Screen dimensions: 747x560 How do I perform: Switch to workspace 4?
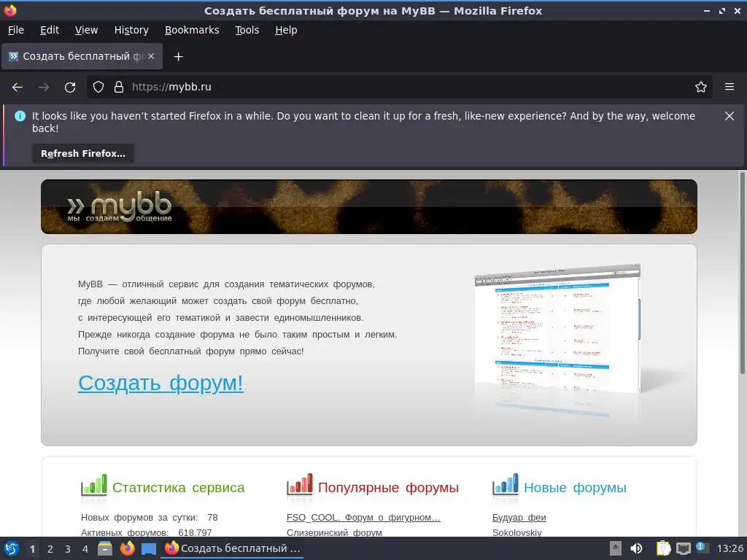[x=85, y=549]
